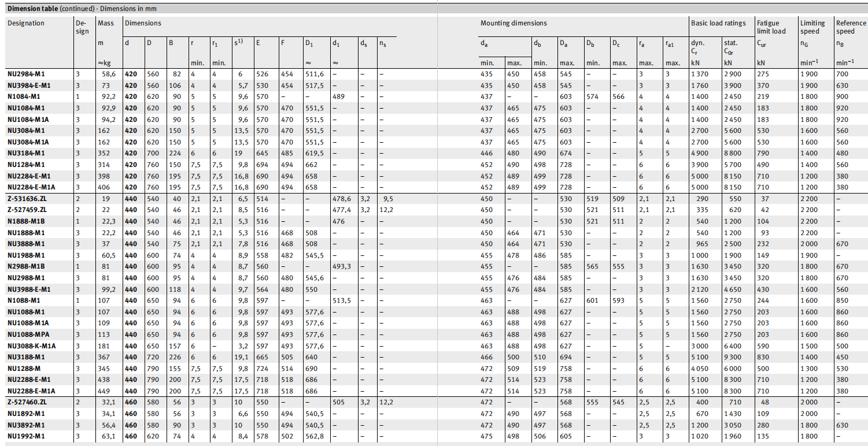This screenshot has height=446, width=868.
Task: Click mass value 352 in NU3184-M1 row
Action: (x=104, y=153)
